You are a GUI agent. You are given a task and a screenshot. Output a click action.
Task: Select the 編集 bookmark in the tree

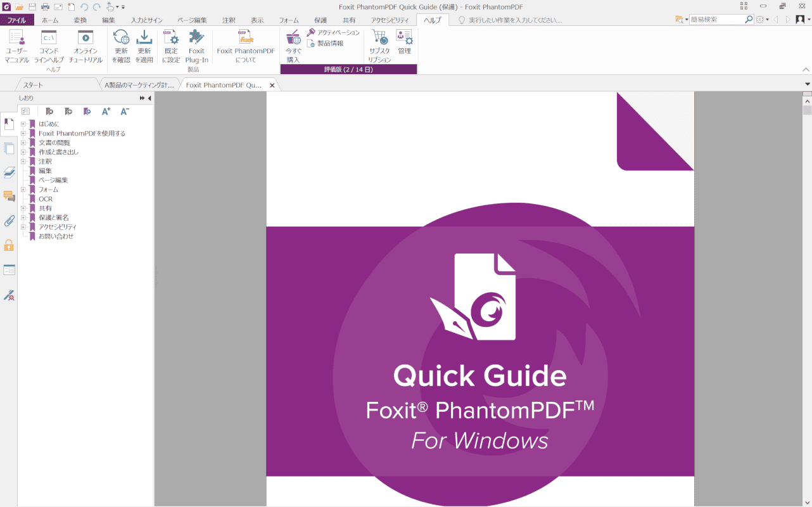[x=45, y=171]
